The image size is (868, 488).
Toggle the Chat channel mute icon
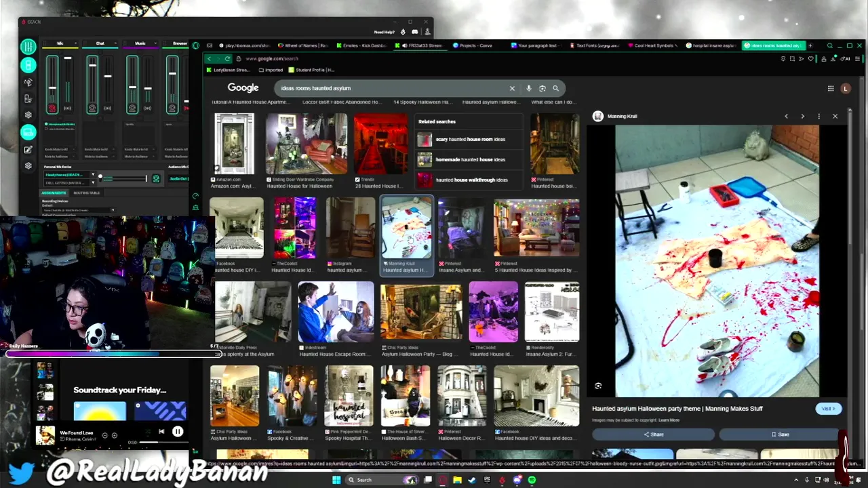92,108
